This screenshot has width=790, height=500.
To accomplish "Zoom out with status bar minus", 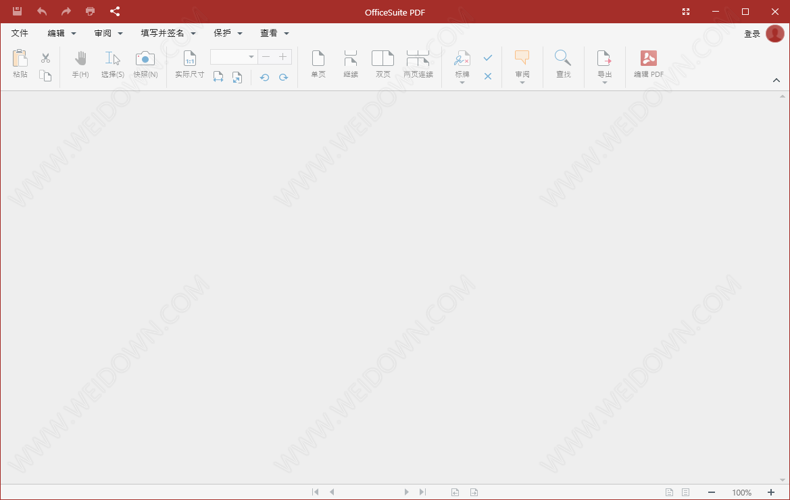I will point(711,492).
